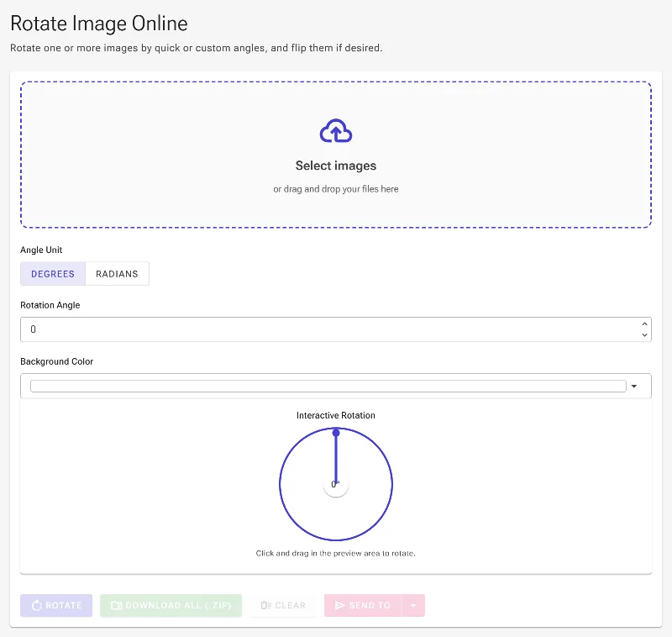The width and height of the screenshot is (672, 637).
Task: Open the Background Color swatch picker
Action: click(x=328, y=386)
